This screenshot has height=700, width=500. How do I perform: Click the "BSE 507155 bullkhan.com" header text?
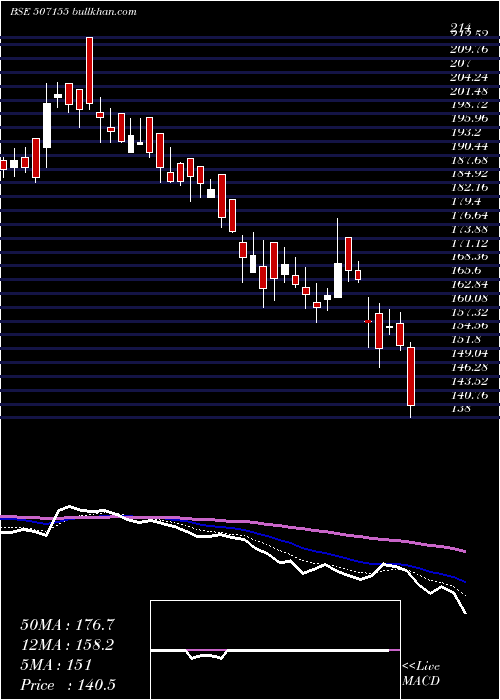[73, 12]
